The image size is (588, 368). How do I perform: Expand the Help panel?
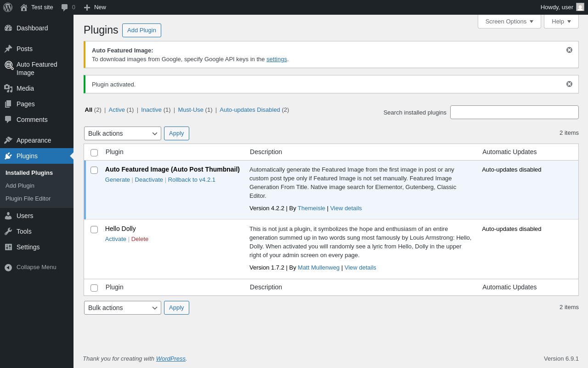pyautogui.click(x=561, y=21)
